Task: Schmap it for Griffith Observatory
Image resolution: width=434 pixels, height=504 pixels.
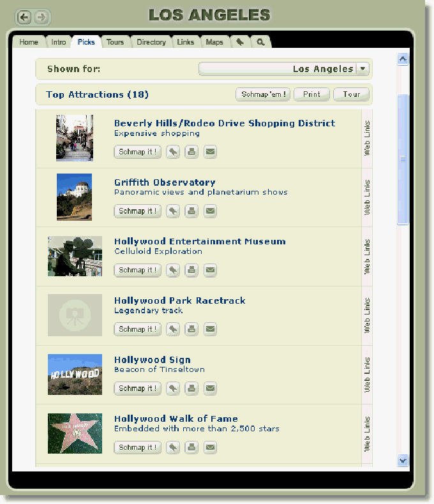Action: tap(138, 211)
